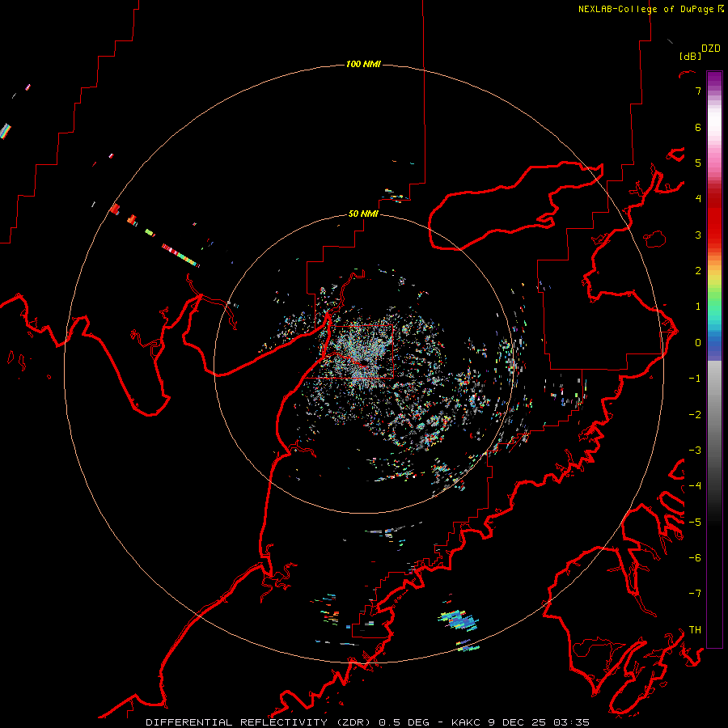
Task: Click the 3 value on the ZDR scale
Action: 698,235
